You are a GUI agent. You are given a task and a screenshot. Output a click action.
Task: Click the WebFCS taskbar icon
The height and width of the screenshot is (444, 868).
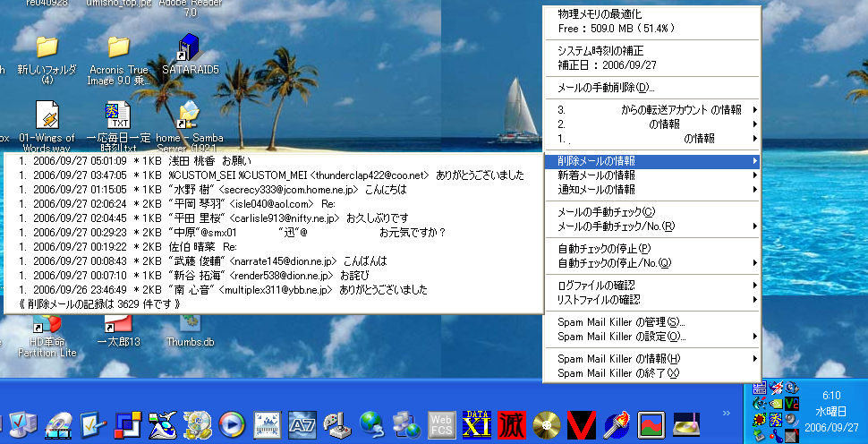[x=442, y=422]
